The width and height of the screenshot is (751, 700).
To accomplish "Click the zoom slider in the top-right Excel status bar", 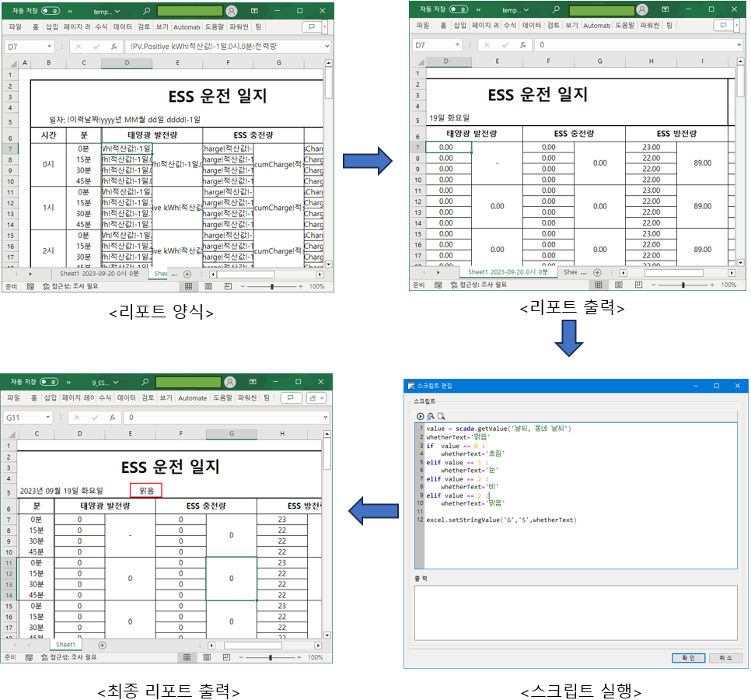I will click(683, 285).
